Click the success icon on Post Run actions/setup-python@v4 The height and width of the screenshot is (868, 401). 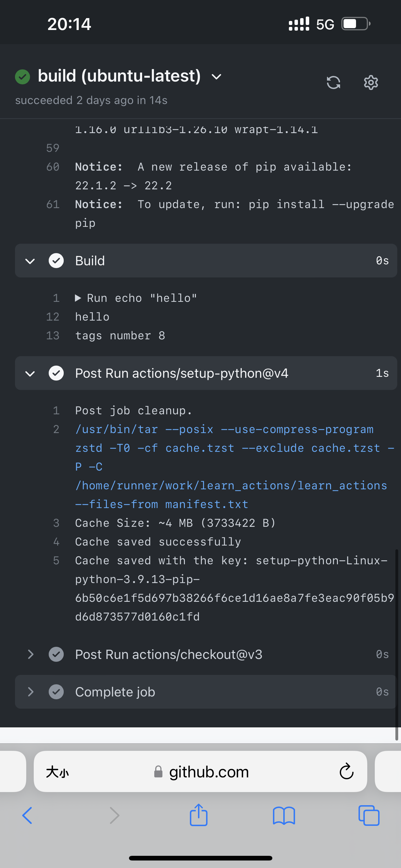(56, 373)
